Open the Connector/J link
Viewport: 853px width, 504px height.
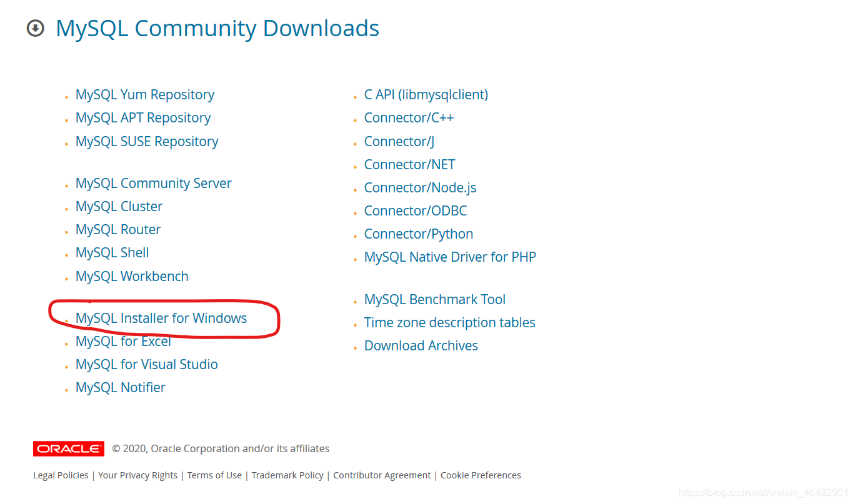[399, 142]
